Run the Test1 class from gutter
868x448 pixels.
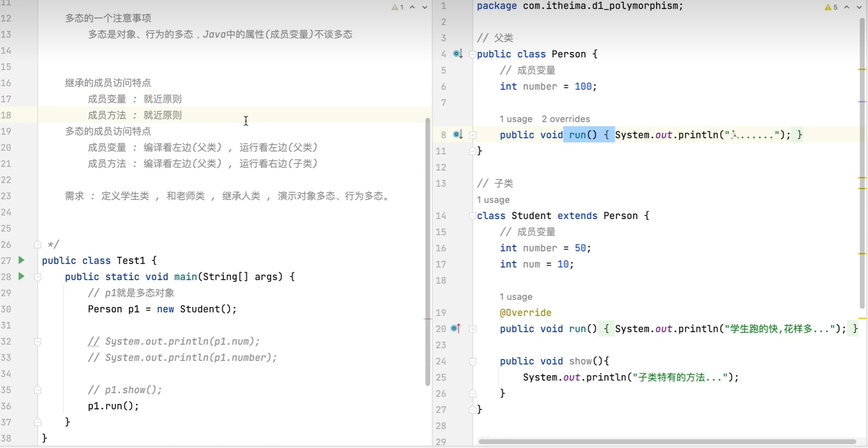click(21, 260)
